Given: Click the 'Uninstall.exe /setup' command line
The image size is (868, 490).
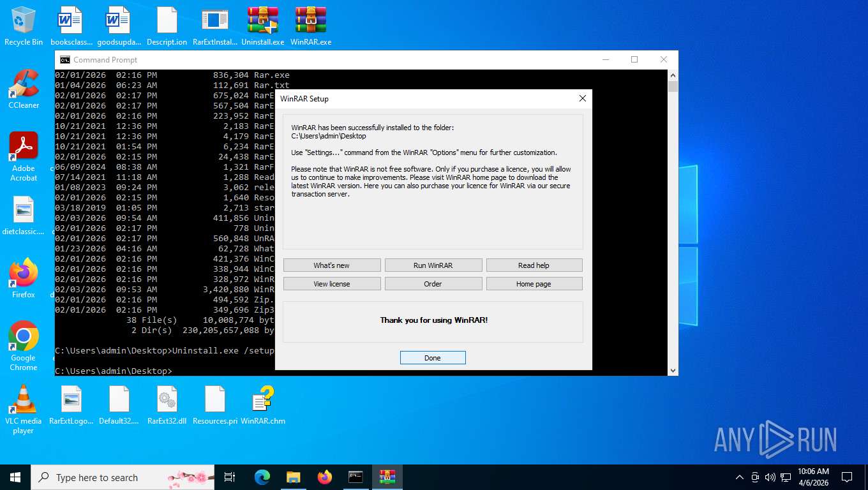Looking at the screenshot, I should point(223,350).
